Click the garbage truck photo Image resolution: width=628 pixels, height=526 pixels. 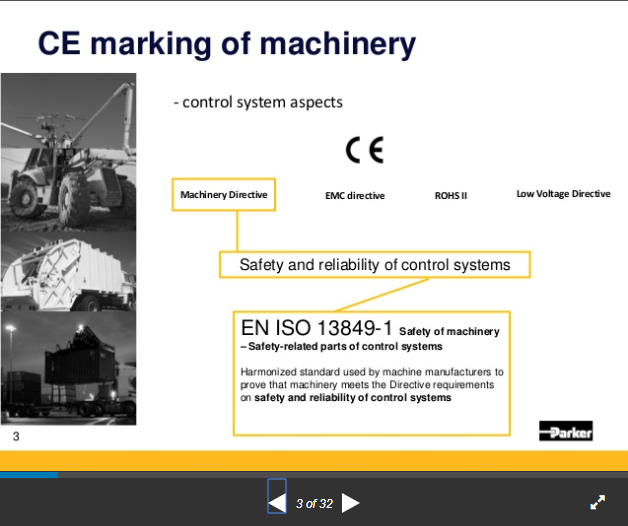pyautogui.click(x=68, y=272)
